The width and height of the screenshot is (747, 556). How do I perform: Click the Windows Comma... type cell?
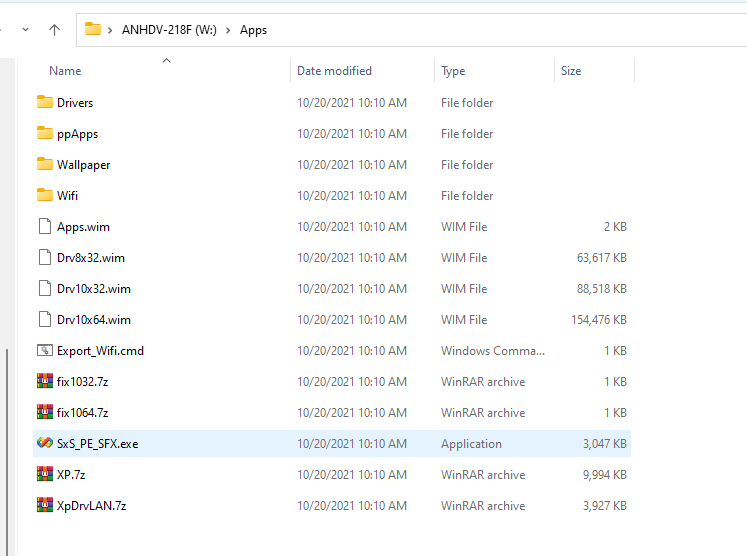click(493, 351)
